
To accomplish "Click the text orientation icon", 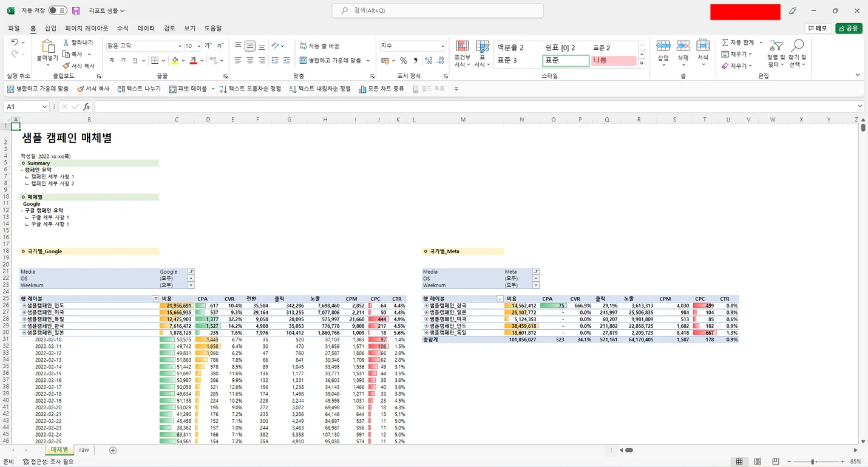I will click(x=275, y=46).
